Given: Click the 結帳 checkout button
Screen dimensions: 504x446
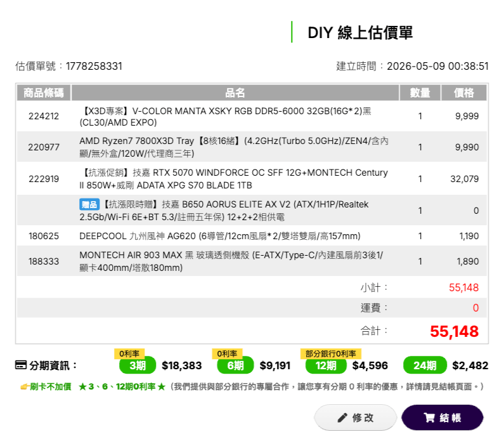Looking at the screenshot, I should pyautogui.click(x=443, y=417).
